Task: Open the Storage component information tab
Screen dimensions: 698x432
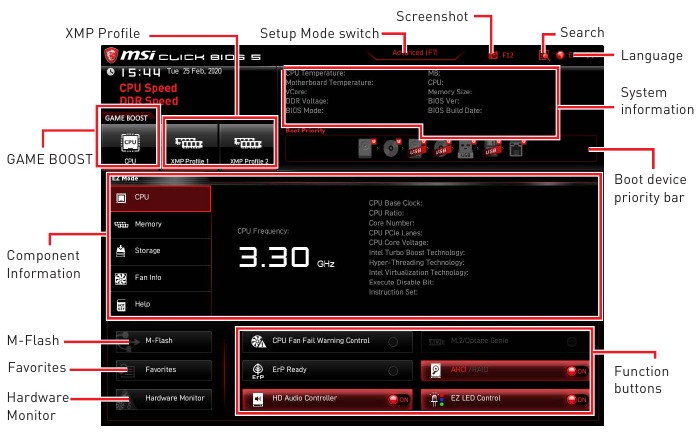Action: coord(161,251)
